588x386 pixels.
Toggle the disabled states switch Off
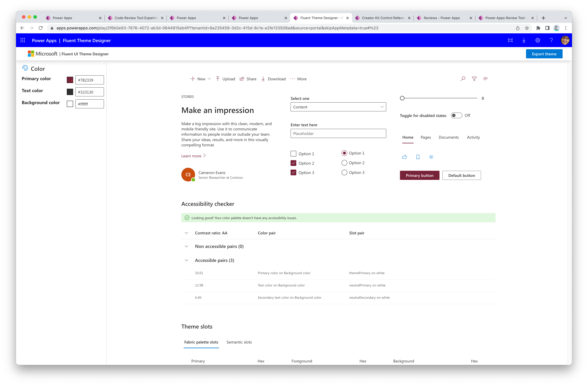pyautogui.click(x=456, y=115)
